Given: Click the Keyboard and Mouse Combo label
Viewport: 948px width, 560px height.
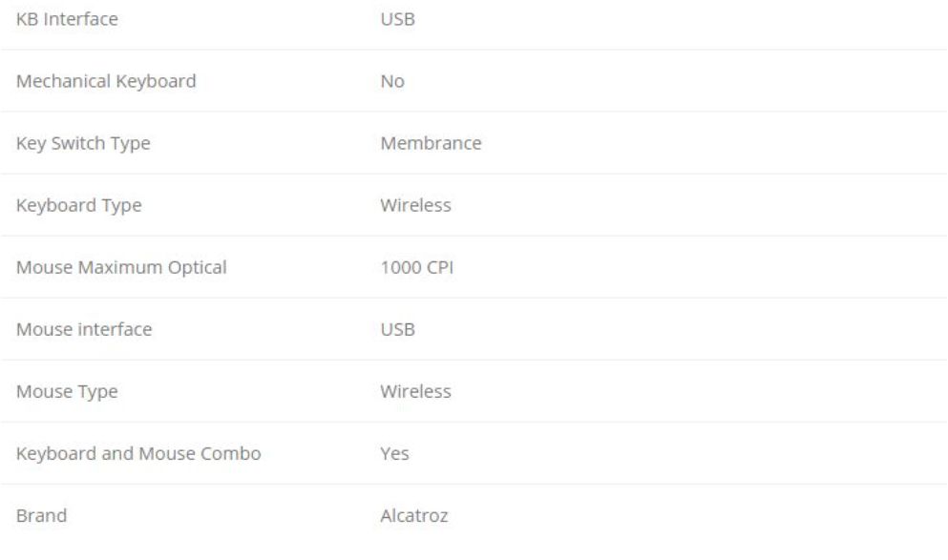Looking at the screenshot, I should 138,454.
